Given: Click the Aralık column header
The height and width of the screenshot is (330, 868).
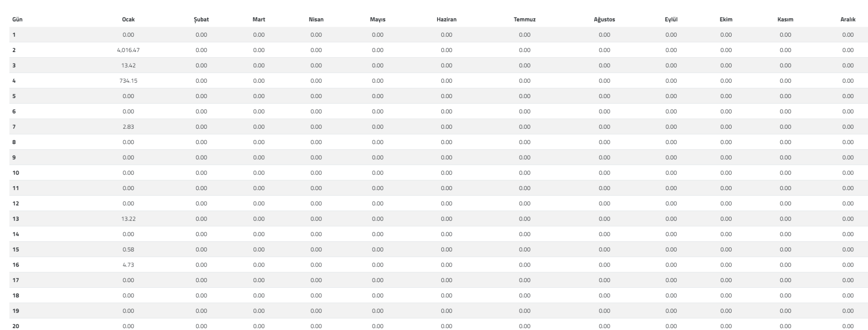Looking at the screenshot, I should 848,19.
